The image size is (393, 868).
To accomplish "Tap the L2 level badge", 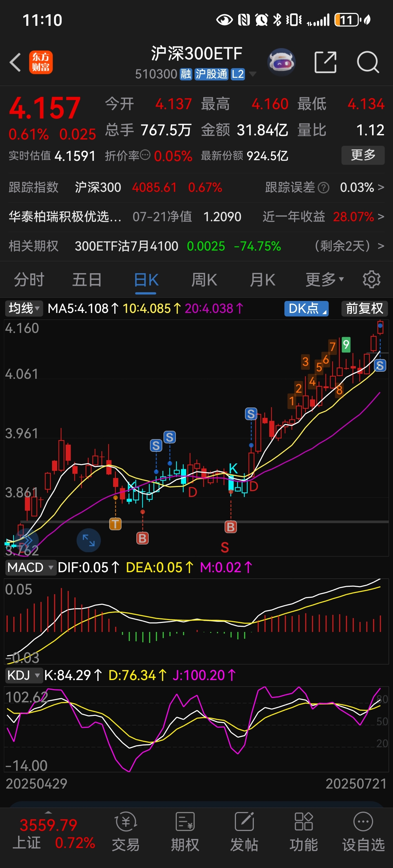I will (238, 74).
